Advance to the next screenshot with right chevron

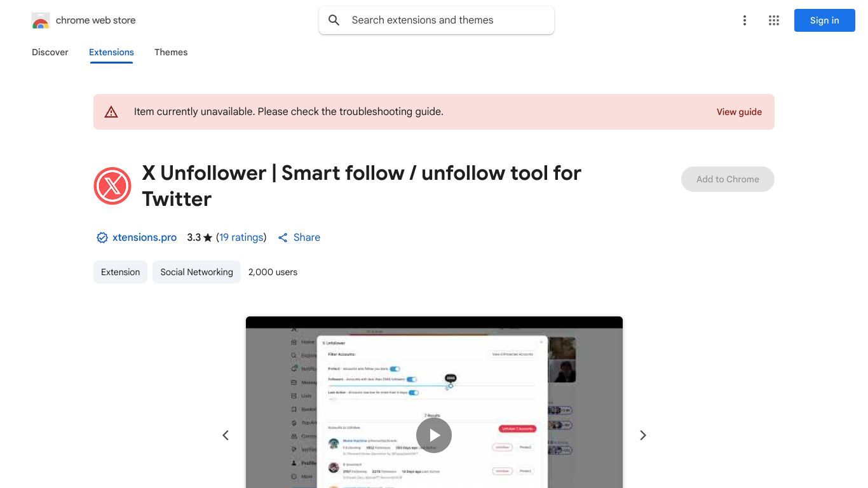click(643, 435)
